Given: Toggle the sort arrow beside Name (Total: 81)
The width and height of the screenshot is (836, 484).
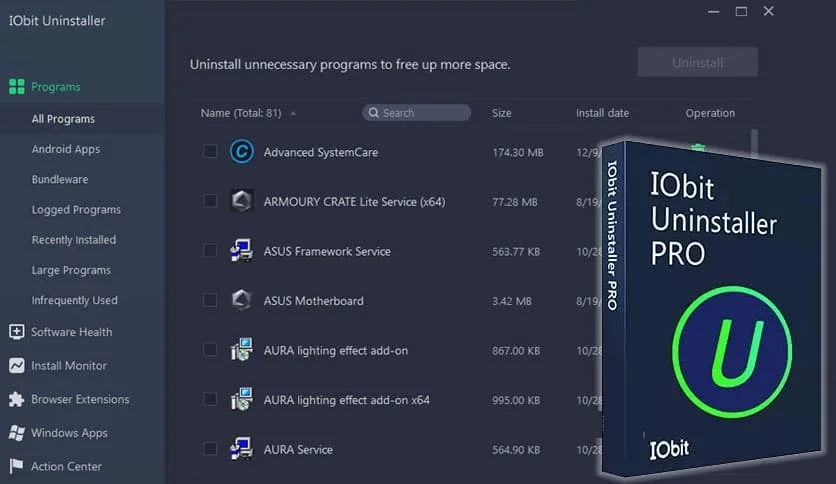Looking at the screenshot, I should [x=293, y=114].
